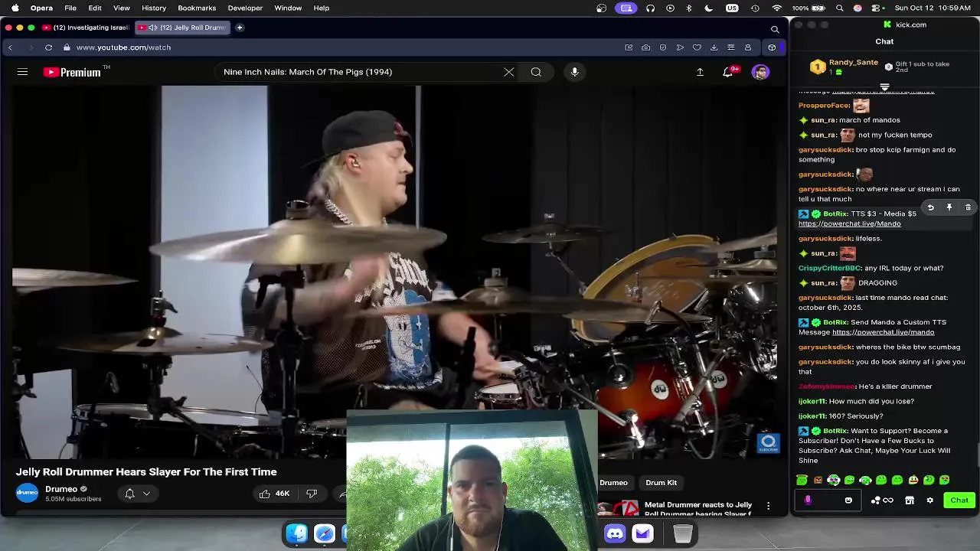Delete the BotRix TTS message trash icon
Screen dimensions: 980x551
(968, 207)
